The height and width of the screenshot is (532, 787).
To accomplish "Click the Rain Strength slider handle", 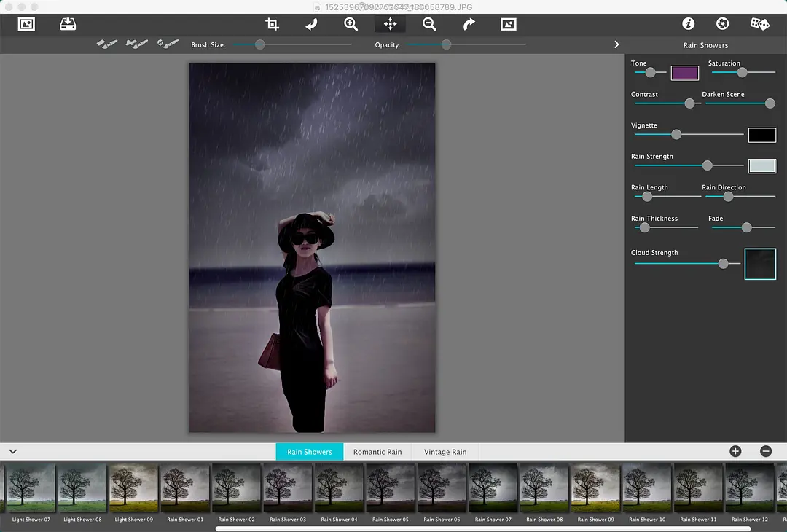I will pyautogui.click(x=707, y=166).
